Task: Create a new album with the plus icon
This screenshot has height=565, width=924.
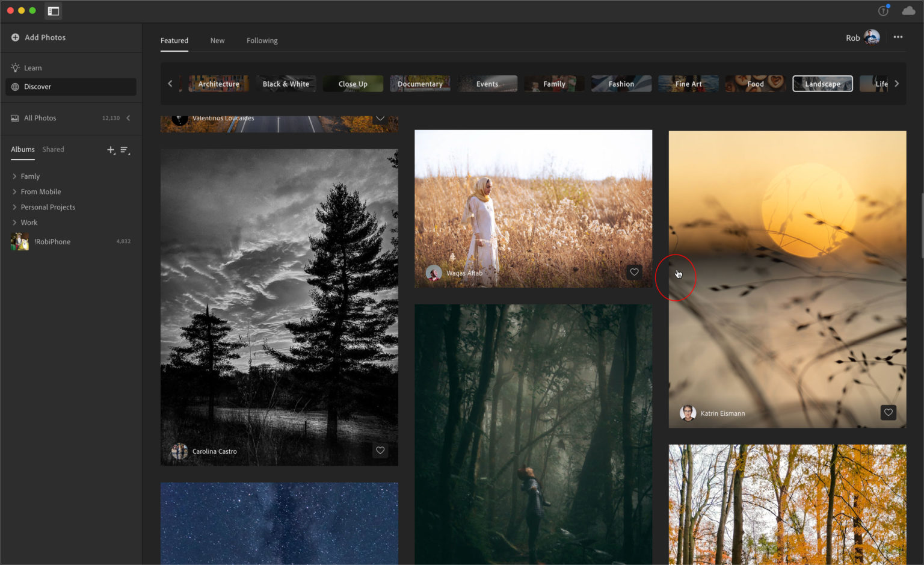Action: 111,150
